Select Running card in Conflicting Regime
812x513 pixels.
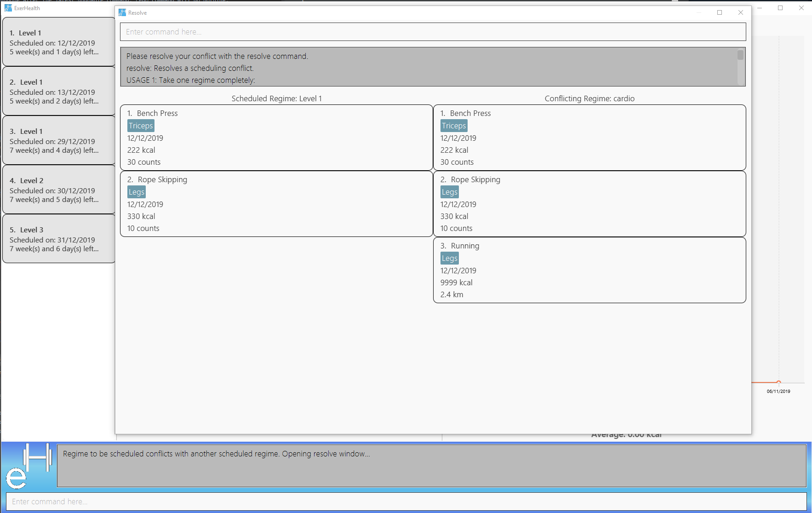(589, 270)
